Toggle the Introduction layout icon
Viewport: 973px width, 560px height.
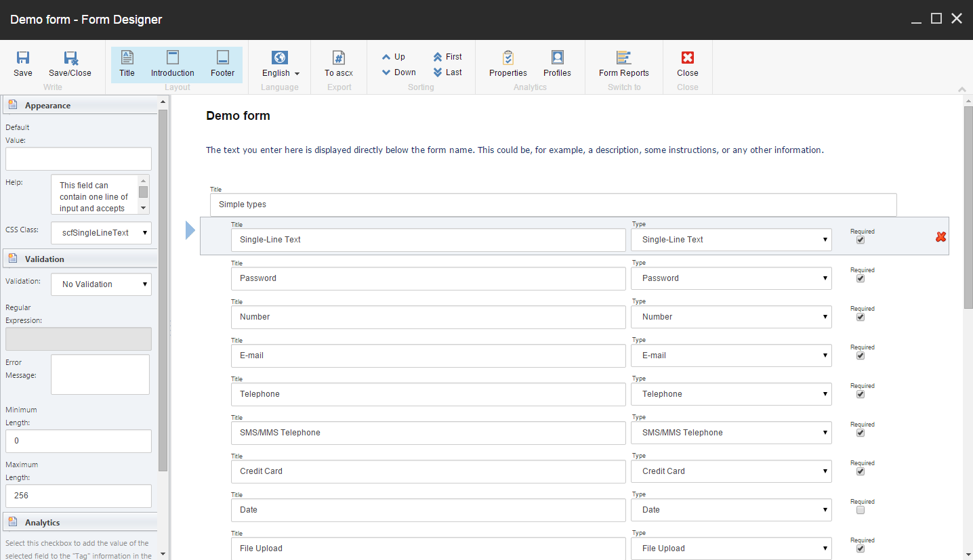coord(173,58)
